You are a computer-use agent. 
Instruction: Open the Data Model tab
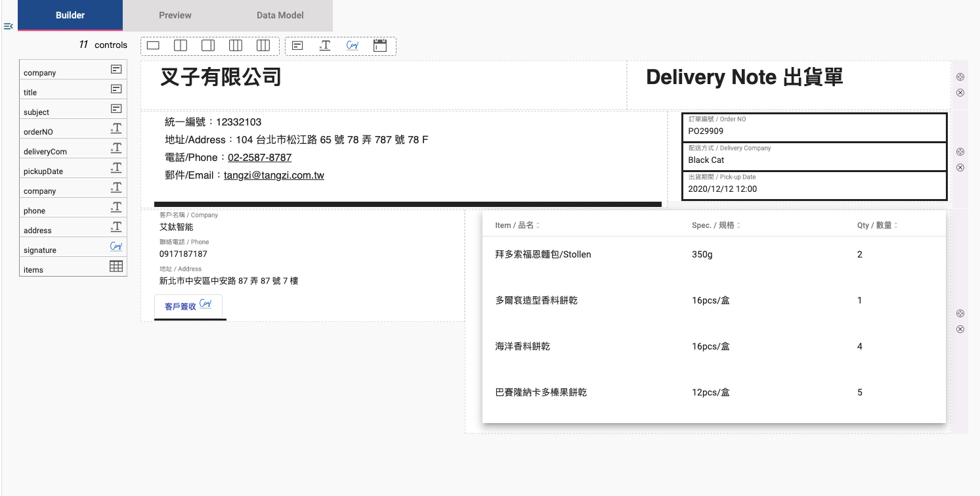tap(280, 15)
